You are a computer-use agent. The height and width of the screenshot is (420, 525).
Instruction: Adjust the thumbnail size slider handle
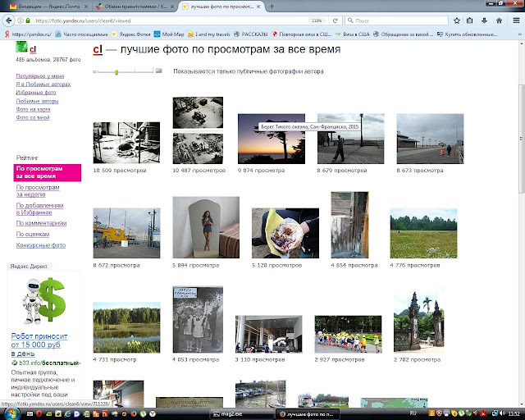click(x=116, y=71)
